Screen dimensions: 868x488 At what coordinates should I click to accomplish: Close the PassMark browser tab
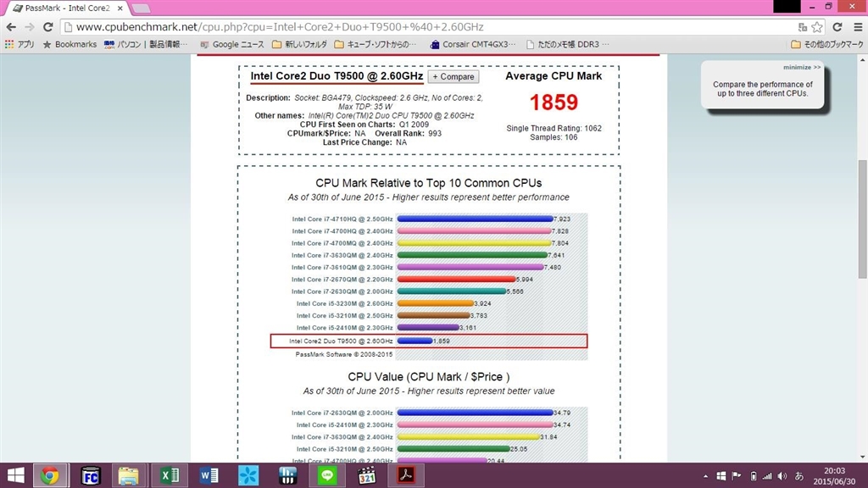120,8
